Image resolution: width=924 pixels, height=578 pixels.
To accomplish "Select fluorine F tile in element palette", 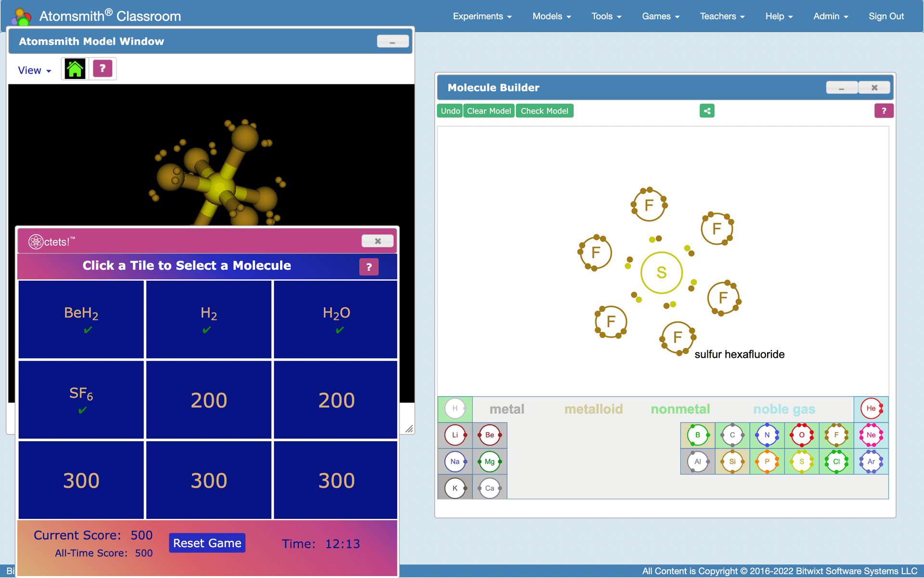I will pyautogui.click(x=836, y=435).
